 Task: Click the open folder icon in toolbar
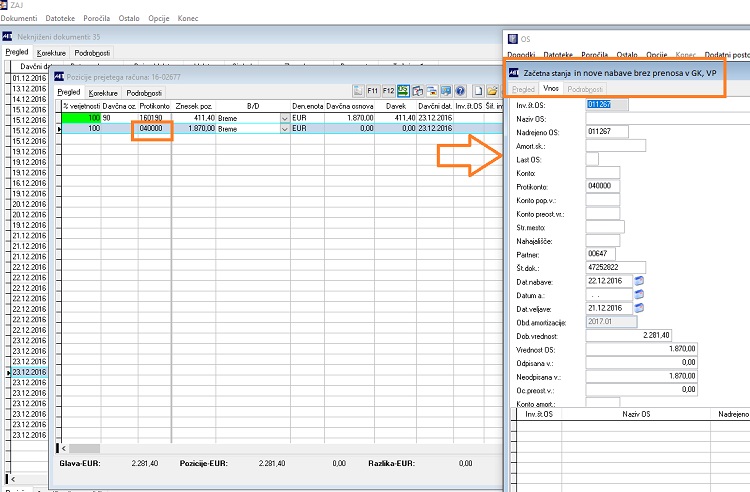coord(492,90)
